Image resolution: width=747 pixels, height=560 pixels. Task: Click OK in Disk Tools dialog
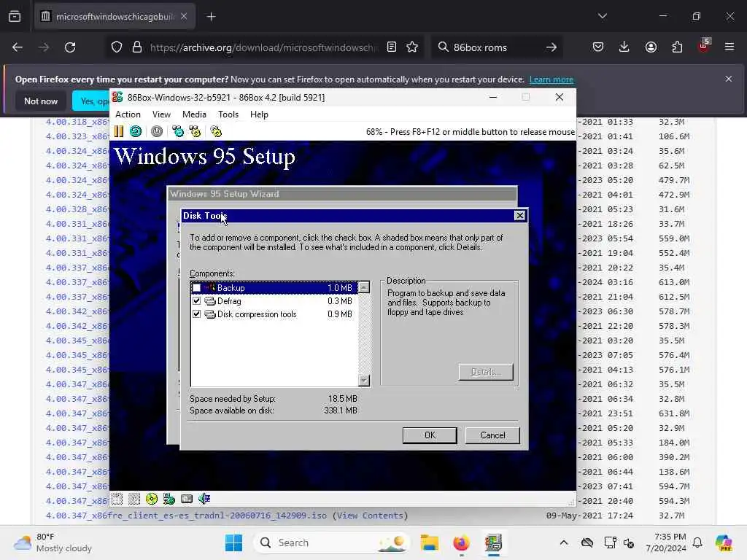click(430, 435)
